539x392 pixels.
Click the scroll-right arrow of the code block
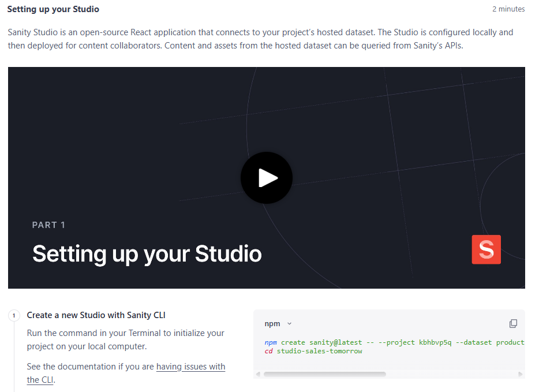(x=520, y=374)
